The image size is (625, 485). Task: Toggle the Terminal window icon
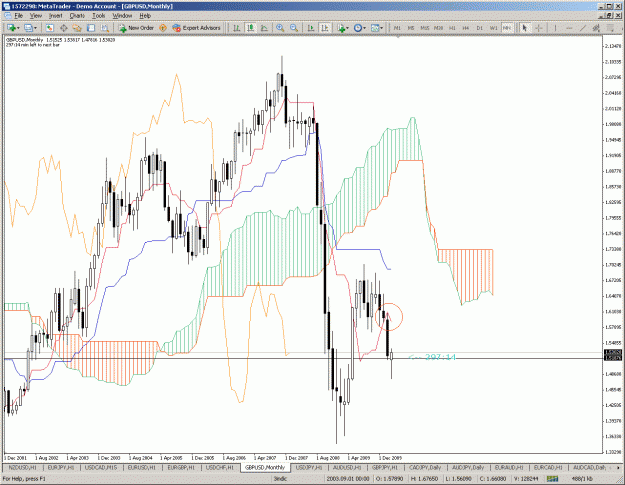(x=91, y=28)
